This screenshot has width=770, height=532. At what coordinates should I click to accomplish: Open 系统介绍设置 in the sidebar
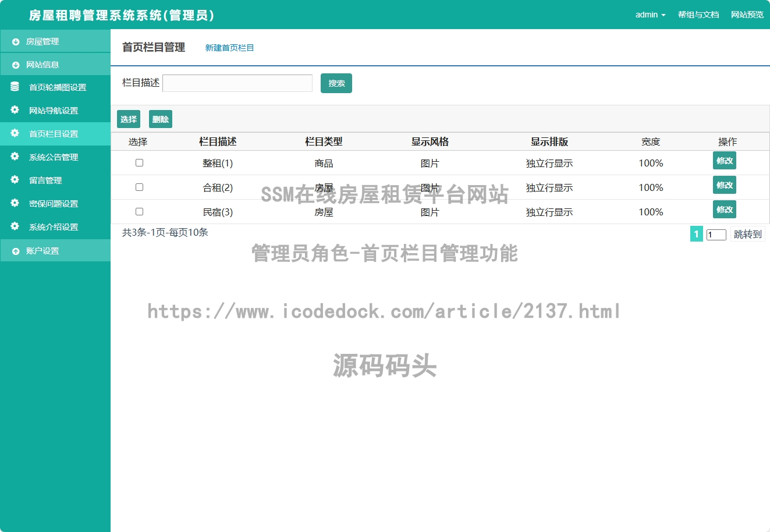pyautogui.click(x=55, y=227)
